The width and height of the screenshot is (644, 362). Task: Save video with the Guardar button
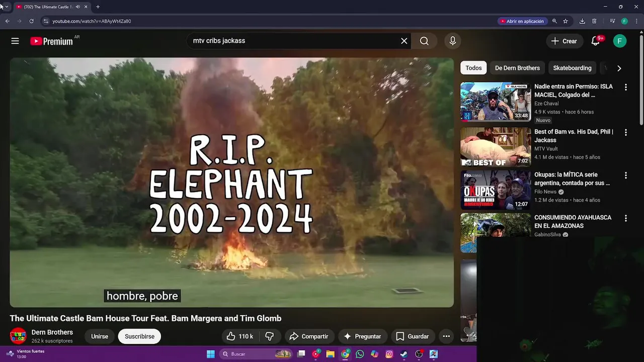413,336
